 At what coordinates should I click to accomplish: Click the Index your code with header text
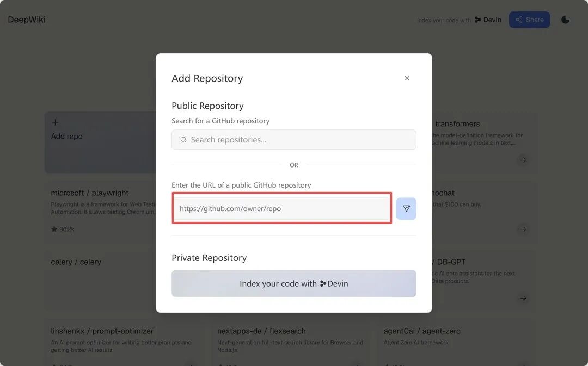click(x=444, y=20)
